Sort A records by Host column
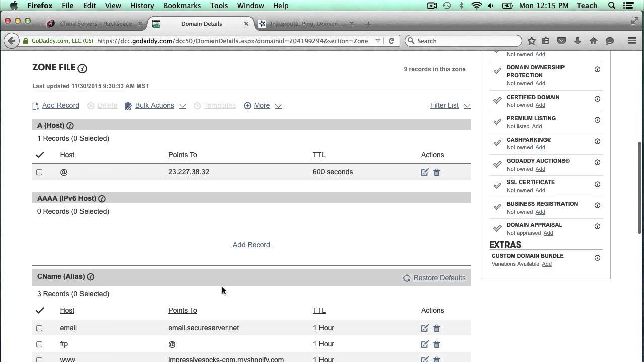The height and width of the screenshot is (362, 644). tap(67, 155)
